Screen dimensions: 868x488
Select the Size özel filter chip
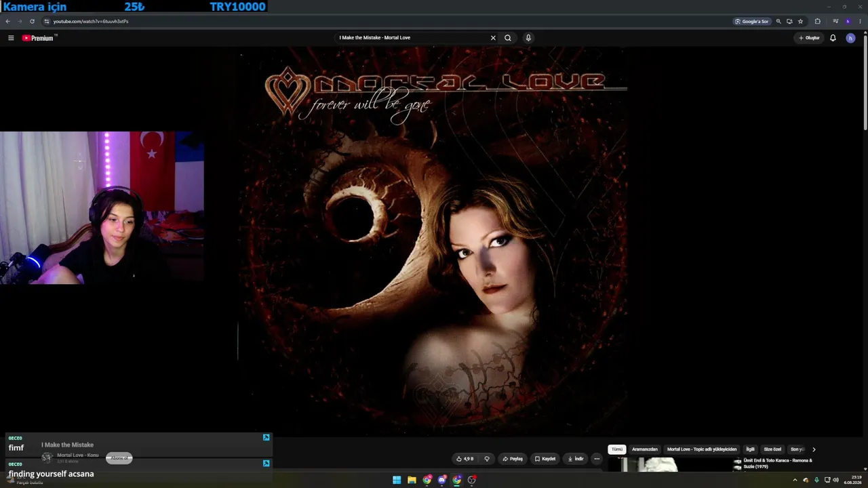pos(772,449)
